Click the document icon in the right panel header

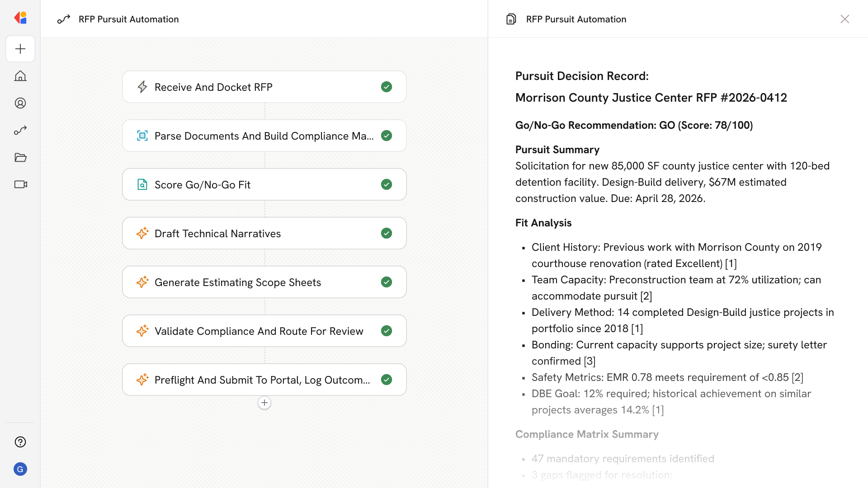511,19
